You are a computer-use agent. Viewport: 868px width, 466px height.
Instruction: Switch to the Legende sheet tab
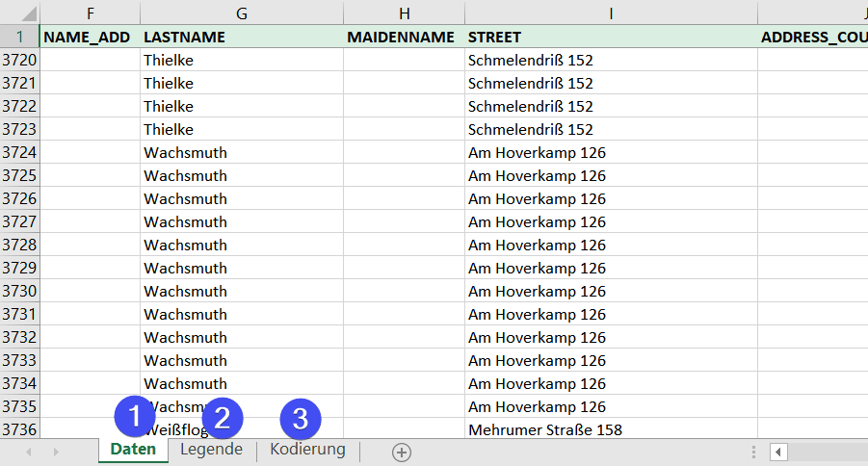click(x=211, y=451)
